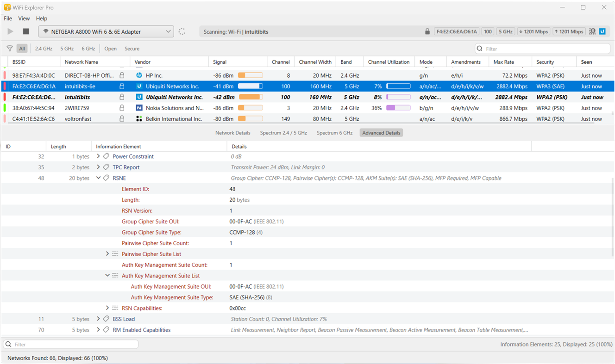The width and height of the screenshot is (615, 364).
Task: Click the Signal strength bar for intuitibits-6e
Action: point(250,86)
